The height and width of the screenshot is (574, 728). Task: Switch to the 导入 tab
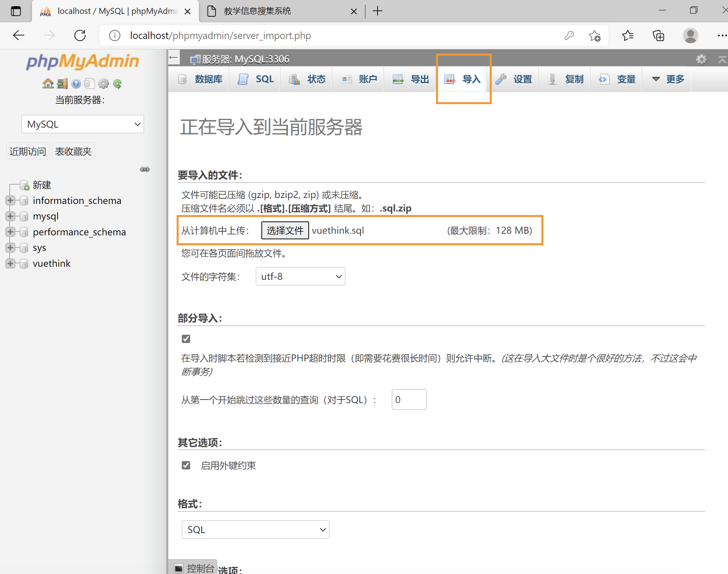(x=462, y=79)
